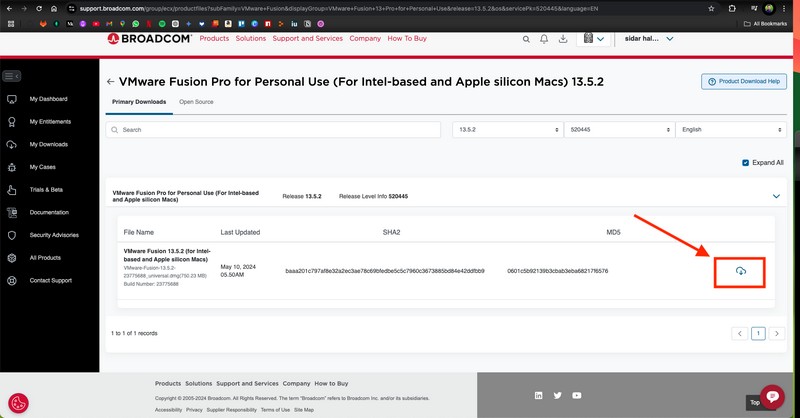Open the Chrome profile avatar
Viewport: 800px width, 418px height.
click(x=769, y=9)
